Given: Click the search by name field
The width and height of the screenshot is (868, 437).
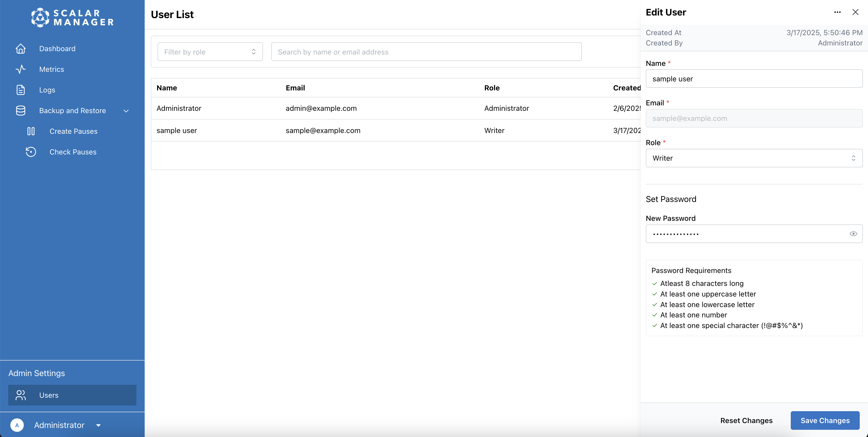Looking at the screenshot, I should (x=426, y=52).
